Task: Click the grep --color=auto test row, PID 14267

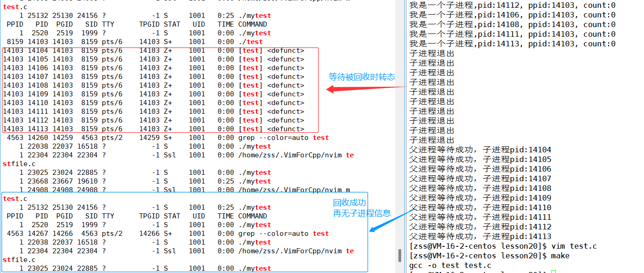Action: 168,234
